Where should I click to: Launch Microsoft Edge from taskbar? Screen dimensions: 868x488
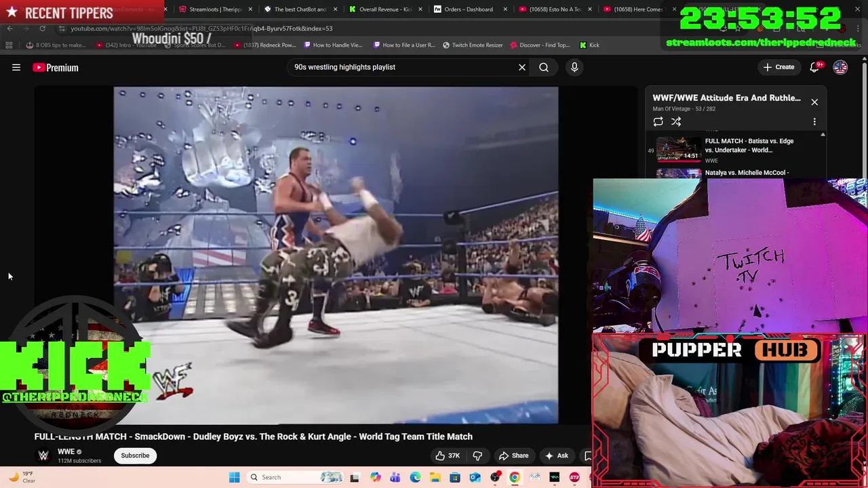click(x=415, y=477)
